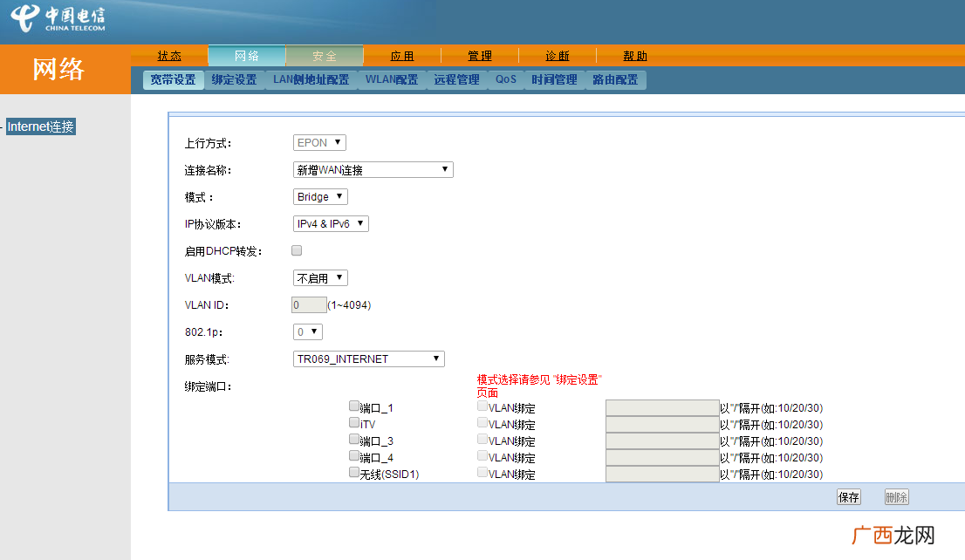Click the 保存 button
The height and width of the screenshot is (560, 965).
(x=849, y=497)
